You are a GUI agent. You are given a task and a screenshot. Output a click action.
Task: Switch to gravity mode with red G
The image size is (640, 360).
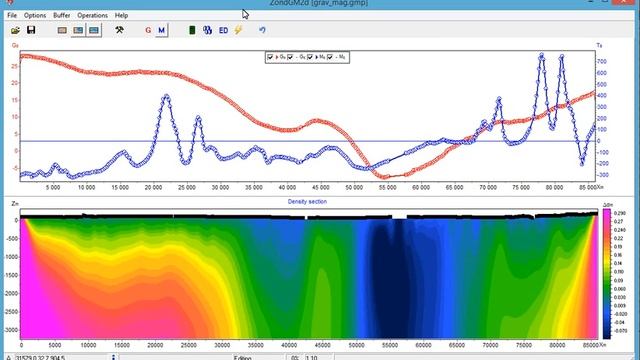148,30
